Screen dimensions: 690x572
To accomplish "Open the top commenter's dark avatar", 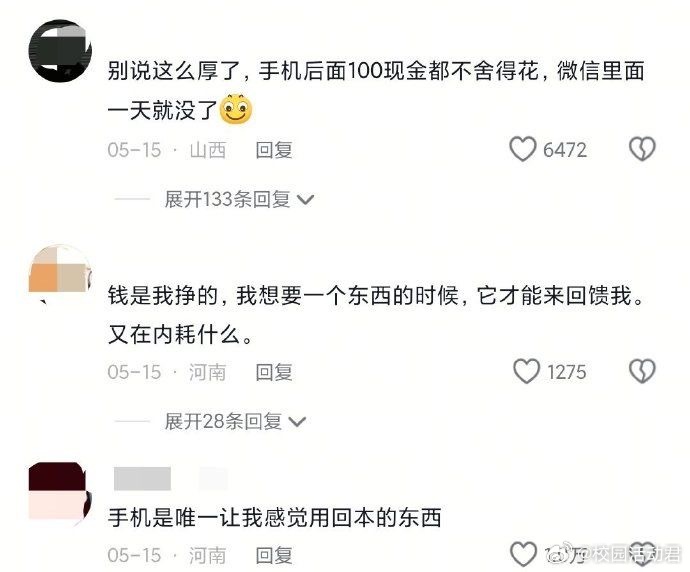I will coord(60,51).
